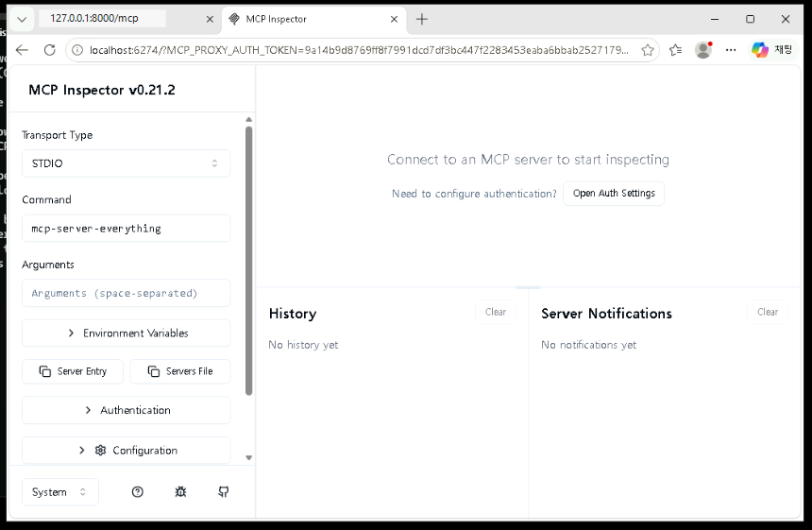The image size is (812, 530).
Task: Click the sidebar vertical scrollbar thumb
Action: (248, 261)
